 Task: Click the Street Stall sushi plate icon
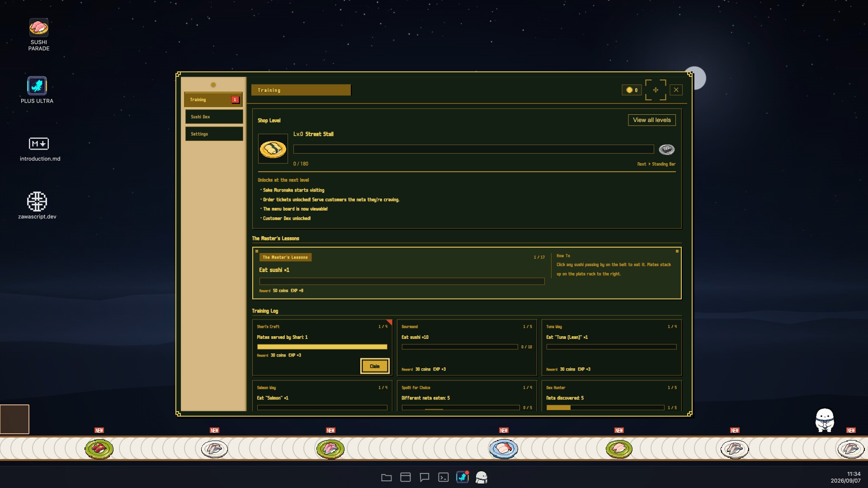click(x=273, y=149)
